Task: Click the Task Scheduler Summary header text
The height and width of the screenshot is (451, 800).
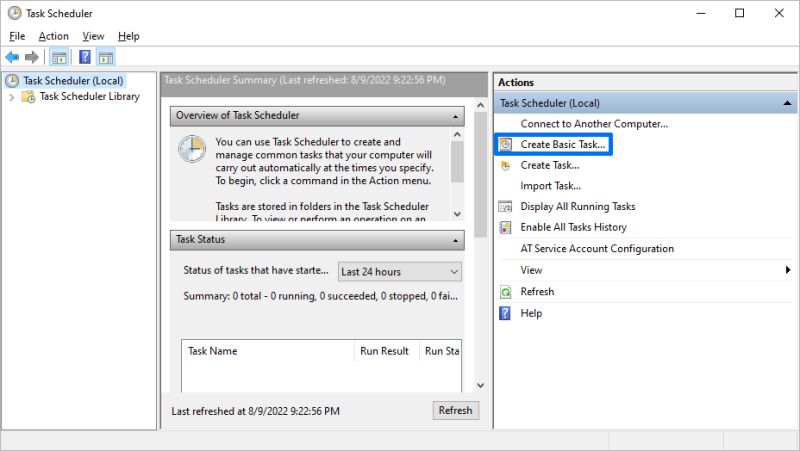Action: coord(305,80)
